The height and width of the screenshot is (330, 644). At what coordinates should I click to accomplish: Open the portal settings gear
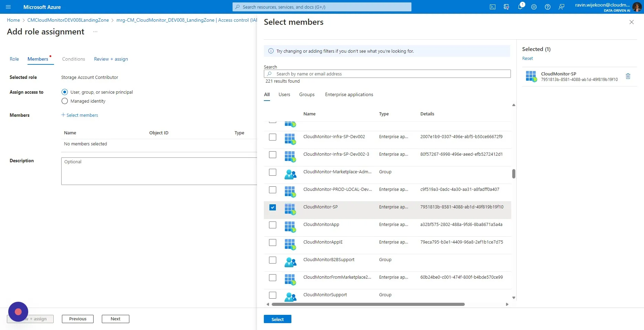[x=534, y=7]
